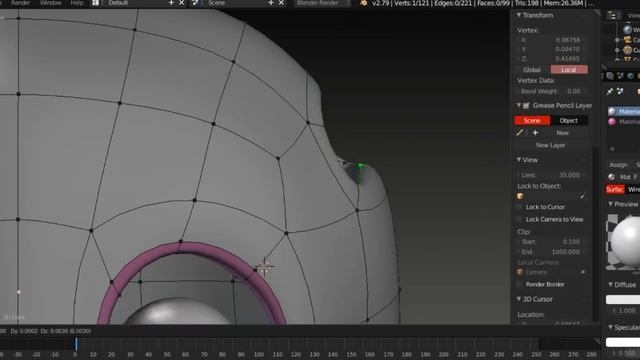
Task: Collapse the 3D Cursor panel
Action: pyautogui.click(x=519, y=299)
